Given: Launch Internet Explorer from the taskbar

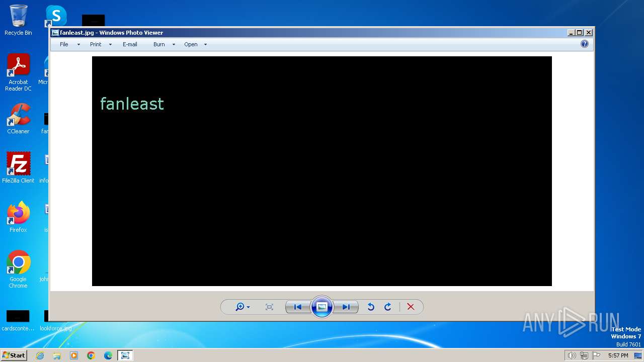Looking at the screenshot, I should coord(40,355).
